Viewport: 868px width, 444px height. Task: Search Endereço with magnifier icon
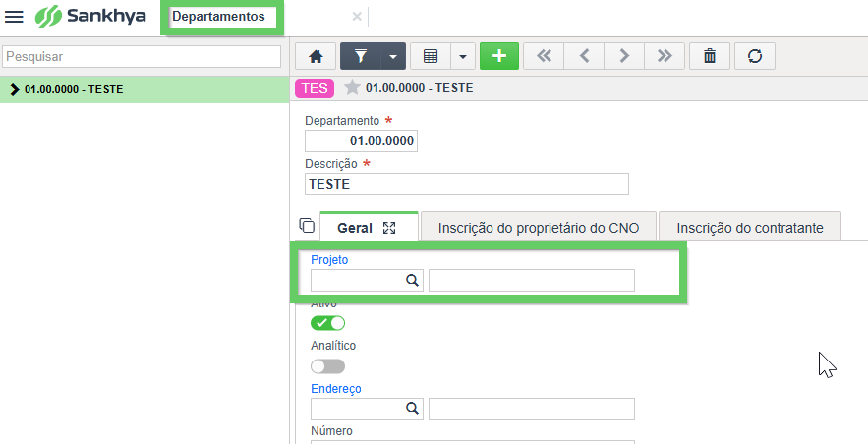point(412,408)
